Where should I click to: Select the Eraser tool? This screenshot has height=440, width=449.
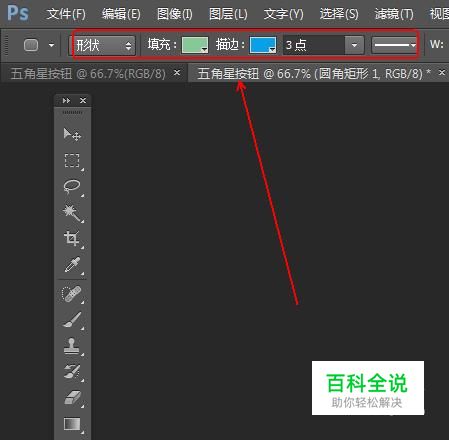72,398
